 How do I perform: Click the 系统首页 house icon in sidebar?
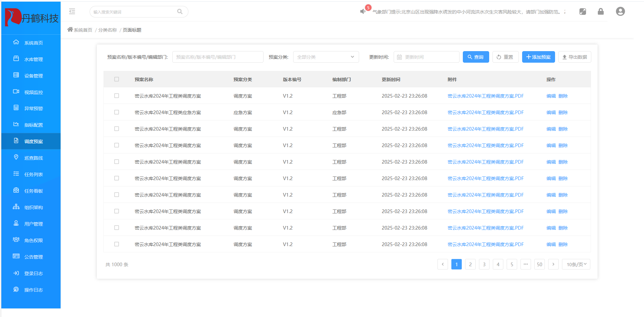coord(16,42)
